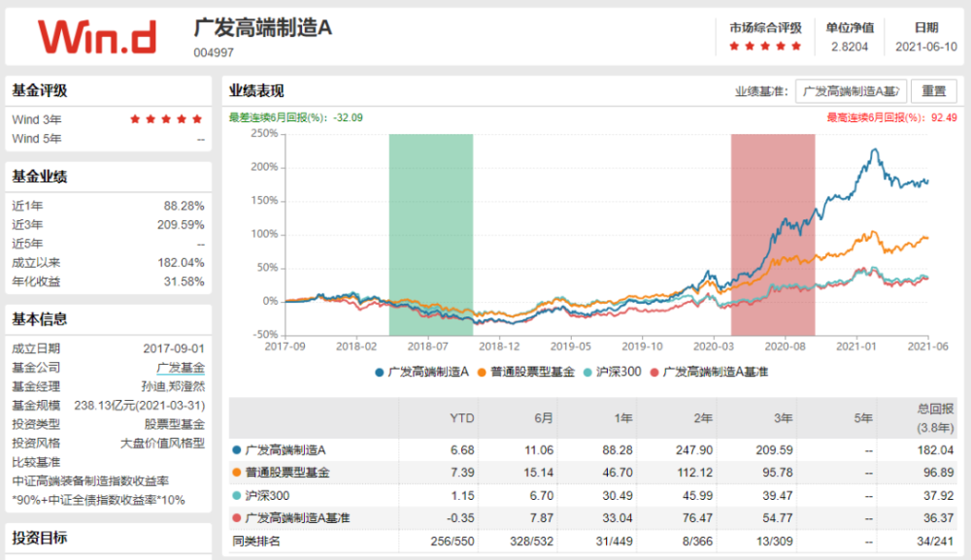
Task: Select the 总回报 (3.8年) column header
Action: (x=935, y=418)
